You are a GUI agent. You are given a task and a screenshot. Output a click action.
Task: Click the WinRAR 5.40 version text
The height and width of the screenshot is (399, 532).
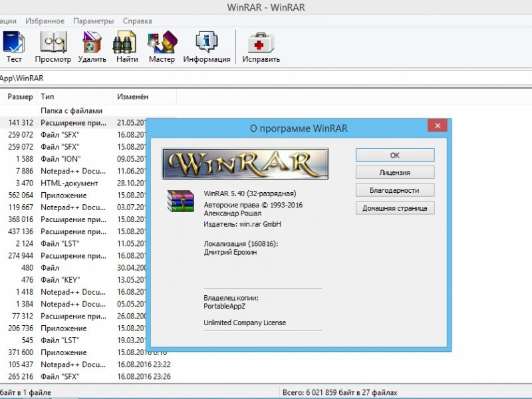pyautogui.click(x=250, y=194)
